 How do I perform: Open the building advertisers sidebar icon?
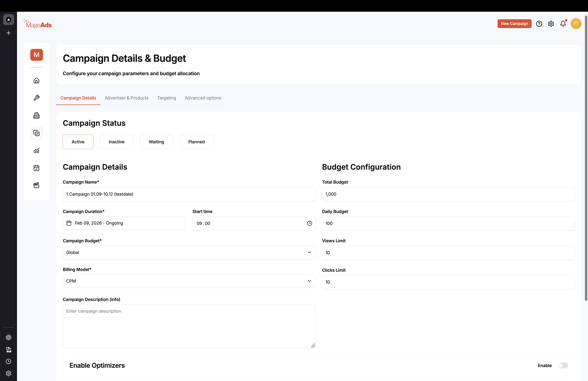[x=36, y=115]
